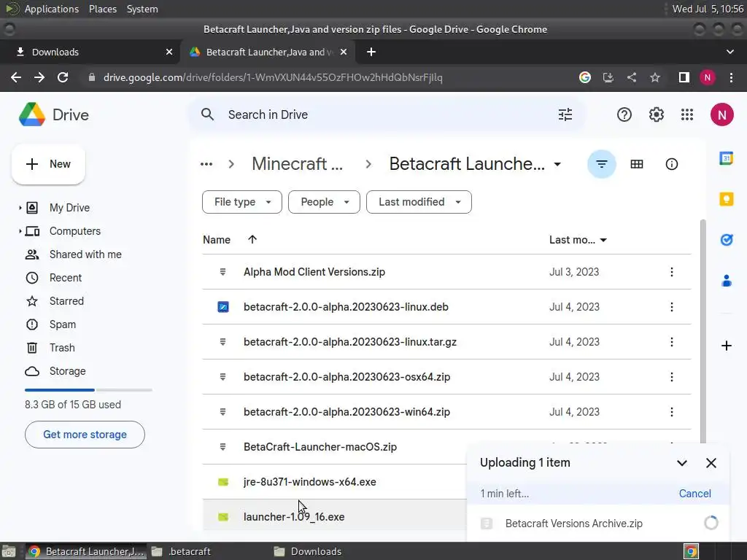Click the Google Drive logo
Screen dimensions: 747x560
(32, 114)
